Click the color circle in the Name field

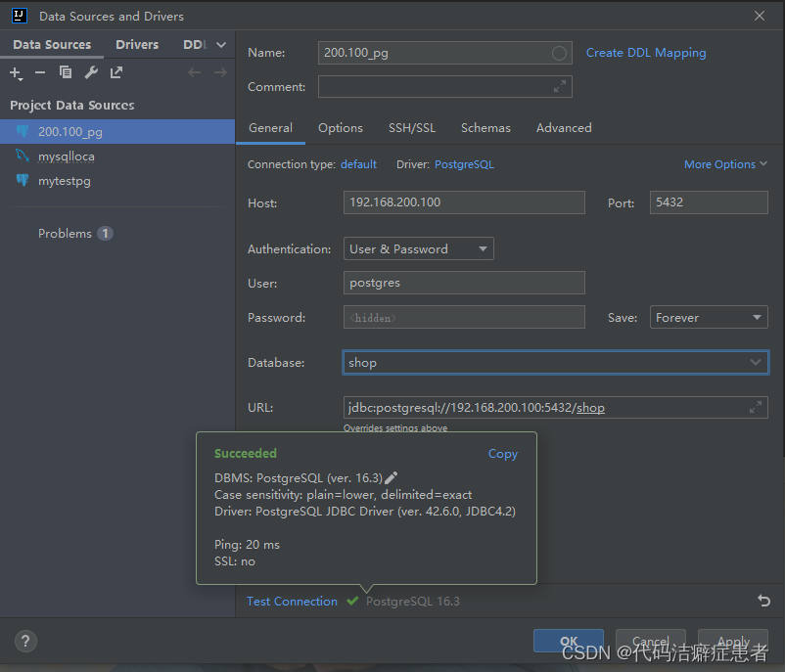pos(560,53)
